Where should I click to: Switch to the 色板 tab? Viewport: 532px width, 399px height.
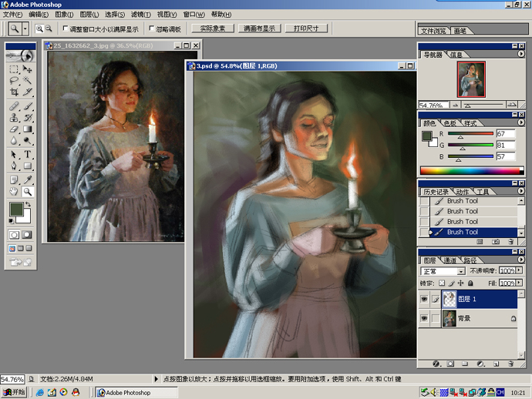pos(450,123)
